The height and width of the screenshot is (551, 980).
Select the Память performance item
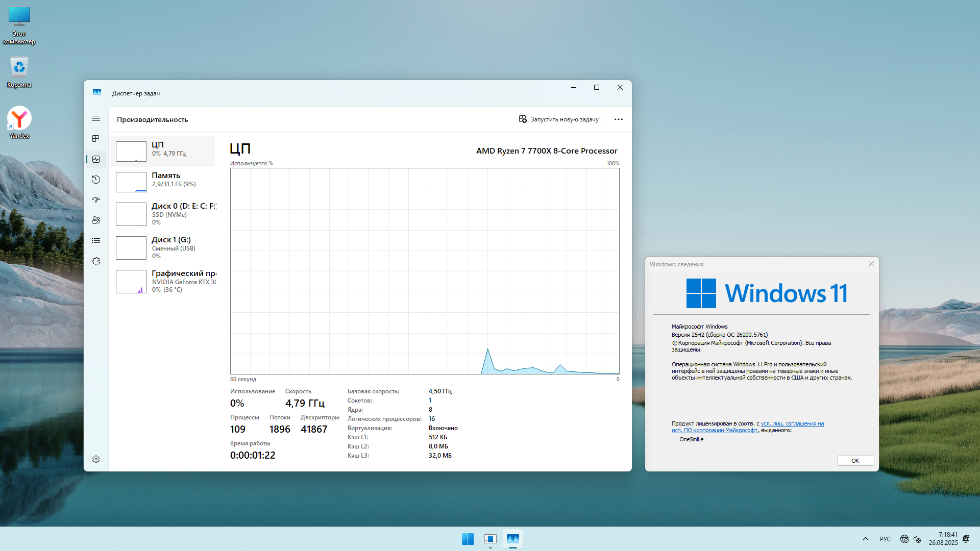163,182
